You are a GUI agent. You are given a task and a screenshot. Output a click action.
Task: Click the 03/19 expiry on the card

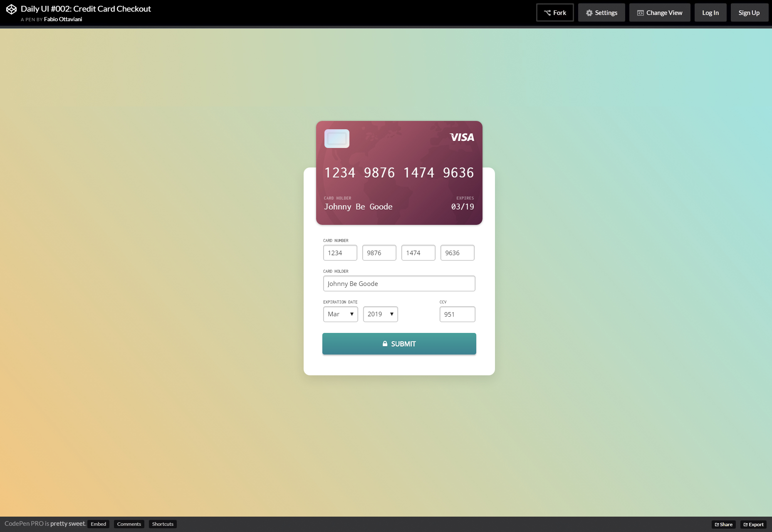(x=463, y=207)
